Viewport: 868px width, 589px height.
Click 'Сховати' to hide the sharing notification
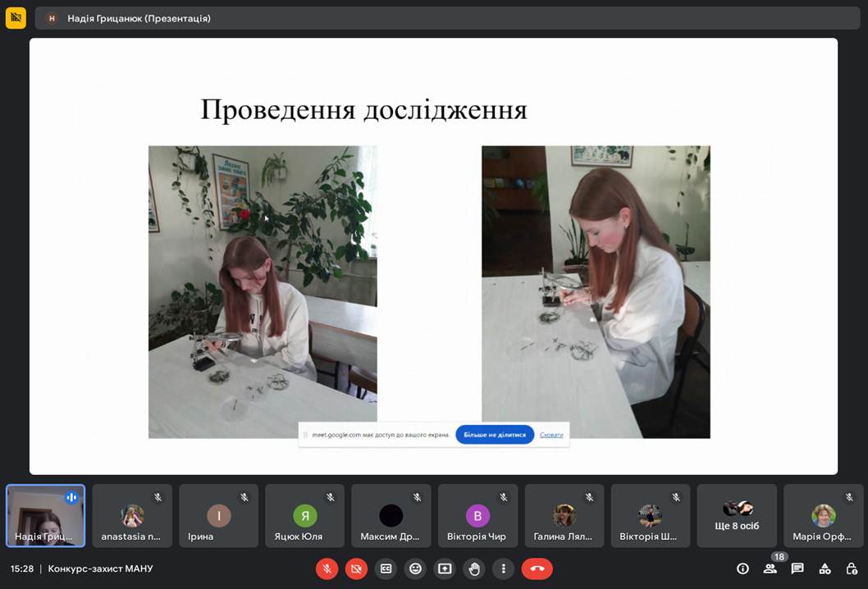(550, 435)
